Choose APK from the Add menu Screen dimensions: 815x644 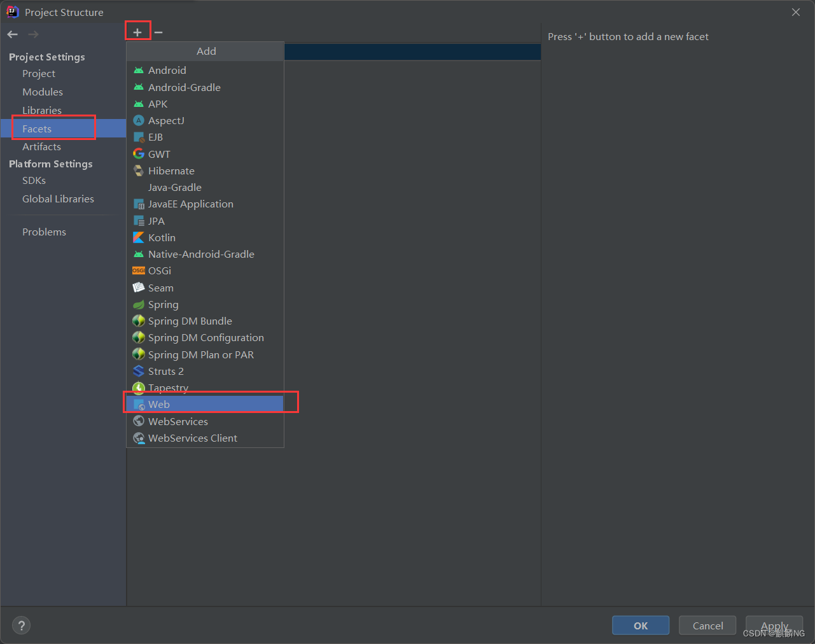point(205,104)
